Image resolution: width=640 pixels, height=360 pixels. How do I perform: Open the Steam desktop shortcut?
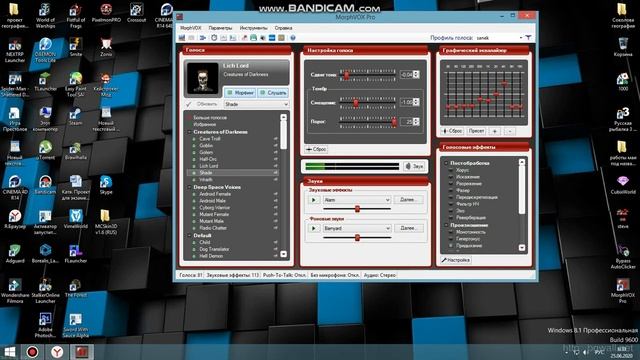(x=75, y=116)
